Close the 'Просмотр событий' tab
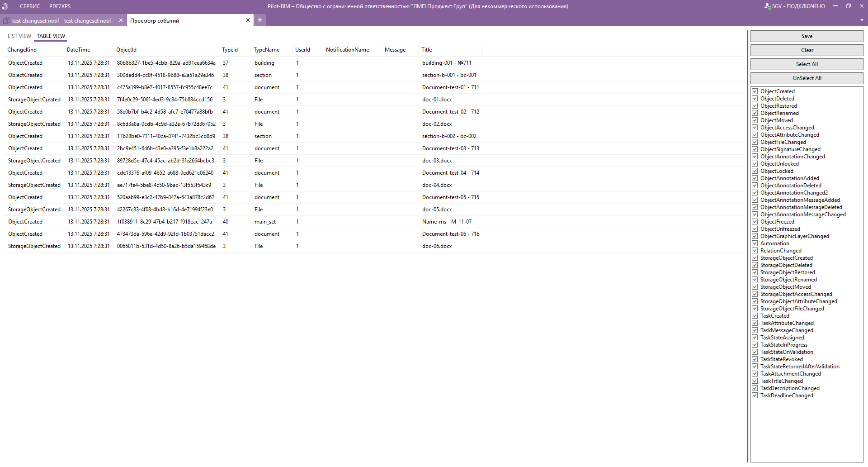 click(x=248, y=20)
